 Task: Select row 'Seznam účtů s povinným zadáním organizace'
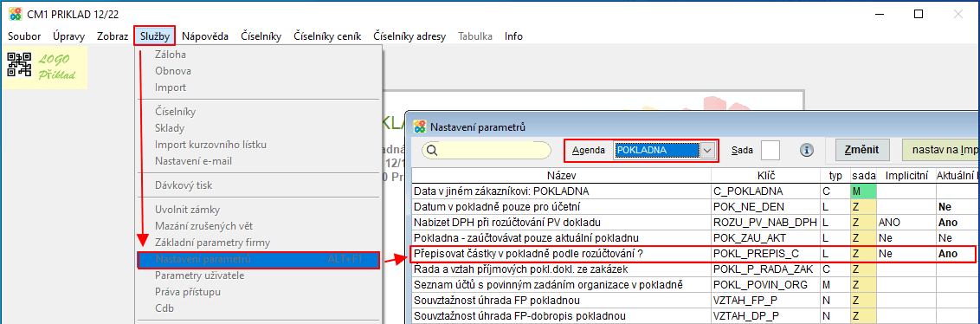tap(696, 285)
